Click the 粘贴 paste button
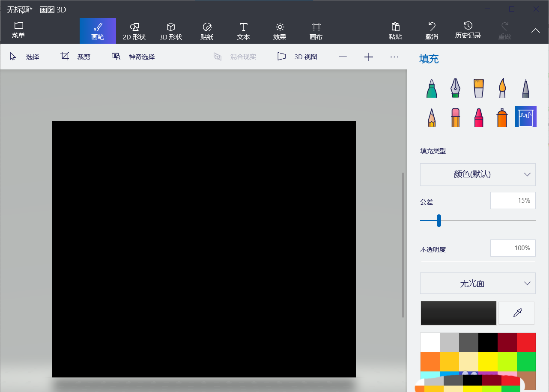The image size is (549, 392). [x=395, y=31]
